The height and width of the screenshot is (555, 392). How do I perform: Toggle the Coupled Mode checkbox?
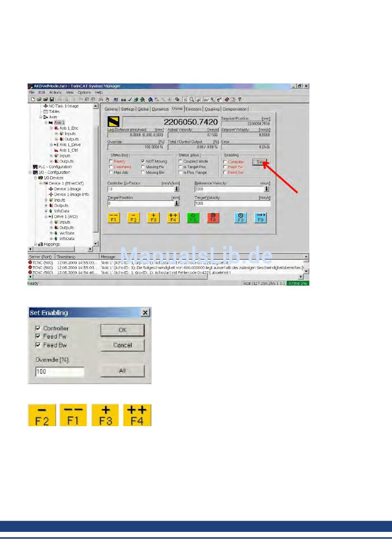tap(180, 161)
